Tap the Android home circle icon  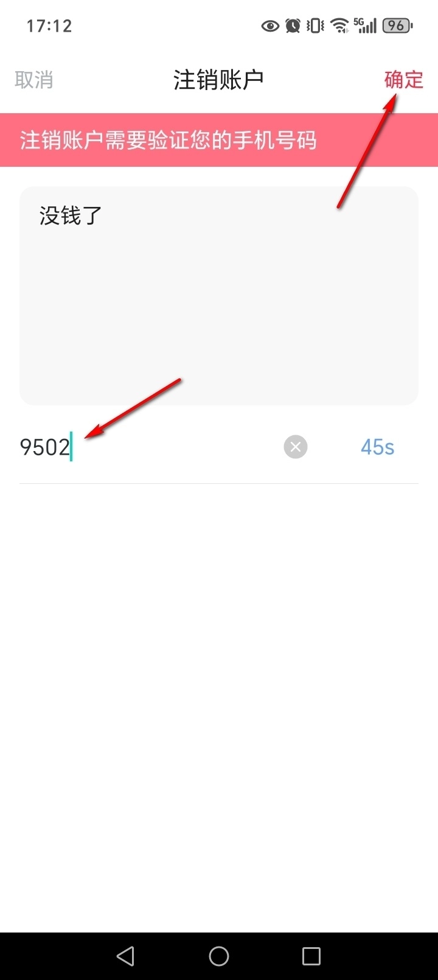click(219, 956)
